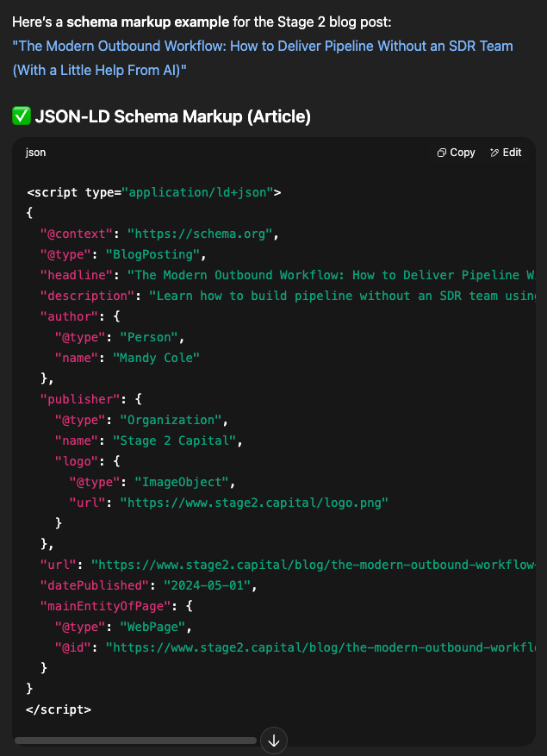This screenshot has width=547, height=756.
Task: Click the "logo" key
Action: pos(76,461)
